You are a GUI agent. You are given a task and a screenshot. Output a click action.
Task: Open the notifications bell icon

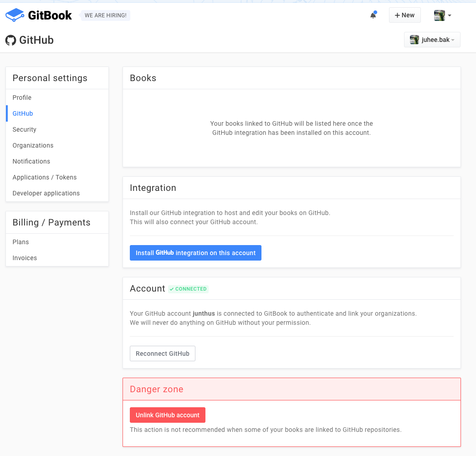373,15
